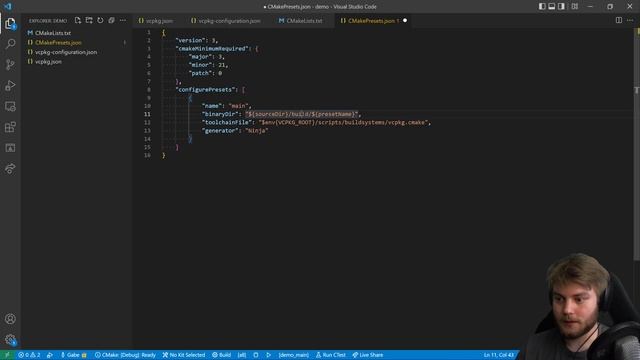Change the [all] build target

242,355
